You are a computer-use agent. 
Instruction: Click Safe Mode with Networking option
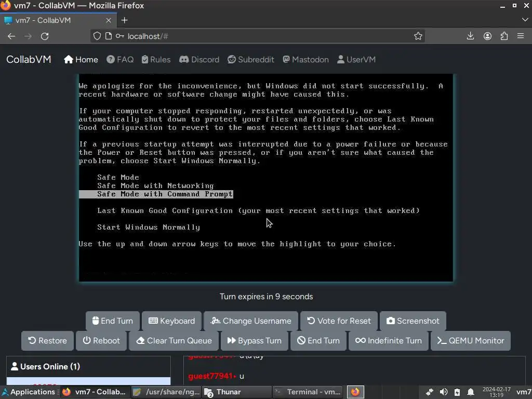coord(155,186)
